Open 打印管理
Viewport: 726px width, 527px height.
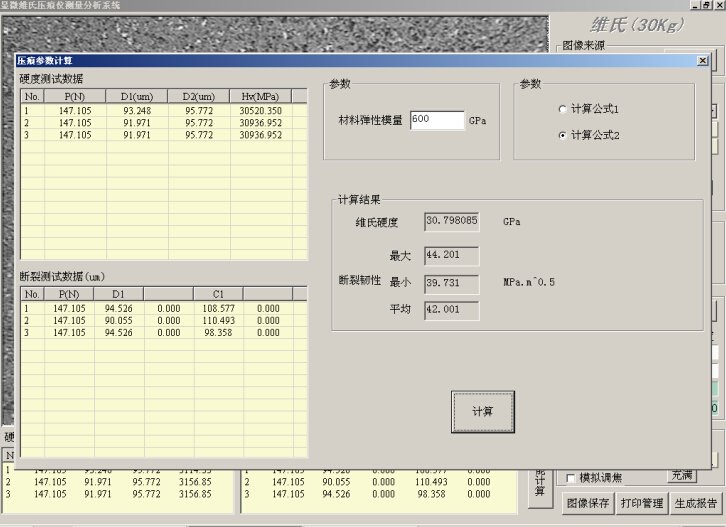point(639,503)
